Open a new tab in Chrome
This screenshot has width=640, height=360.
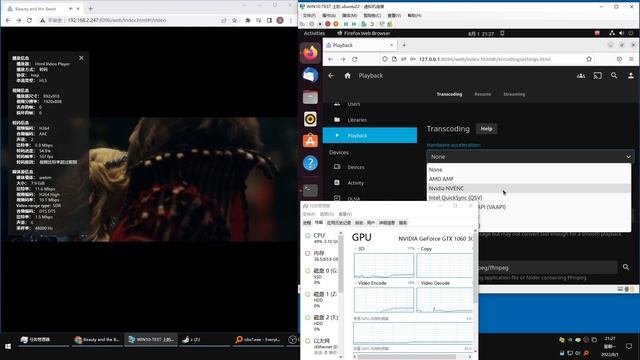point(91,8)
